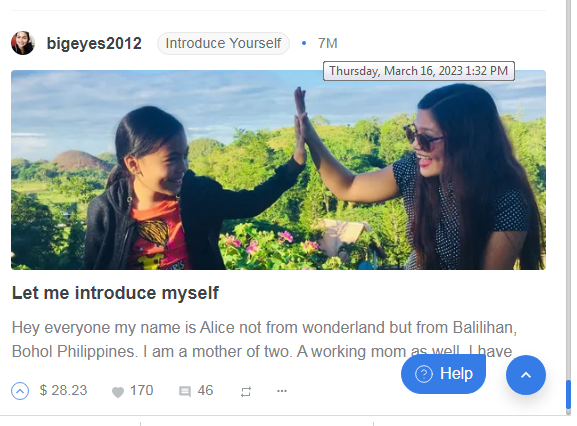
Task: Click the heart likes icon
Action: click(x=118, y=392)
